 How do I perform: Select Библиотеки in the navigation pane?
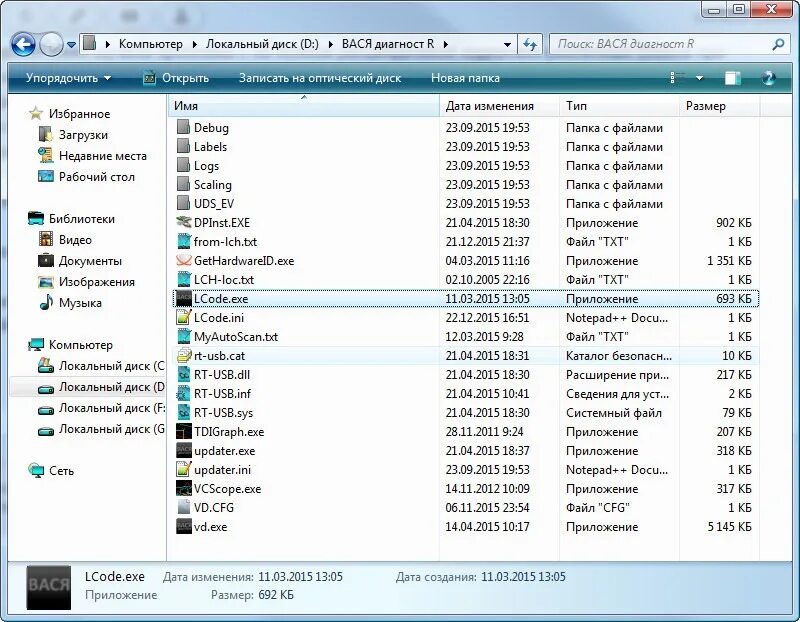[71, 219]
